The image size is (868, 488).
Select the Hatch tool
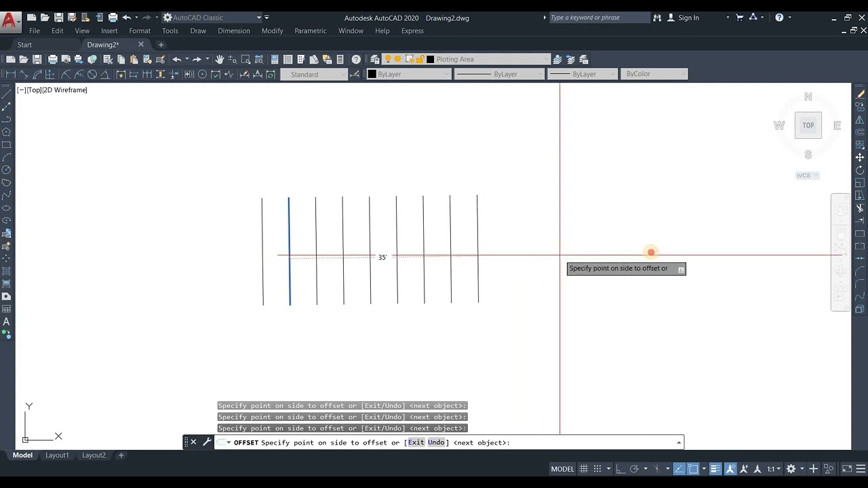[6, 271]
